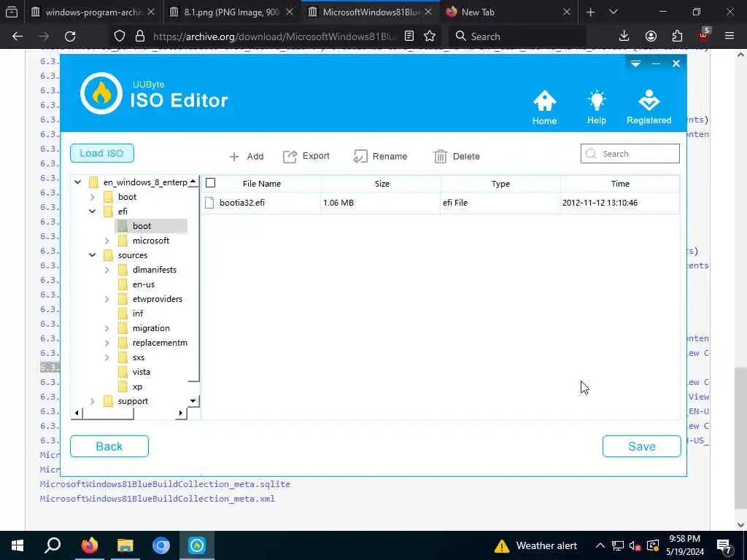This screenshot has width=747, height=560.
Task: Click the xp folder icon
Action: (123, 386)
